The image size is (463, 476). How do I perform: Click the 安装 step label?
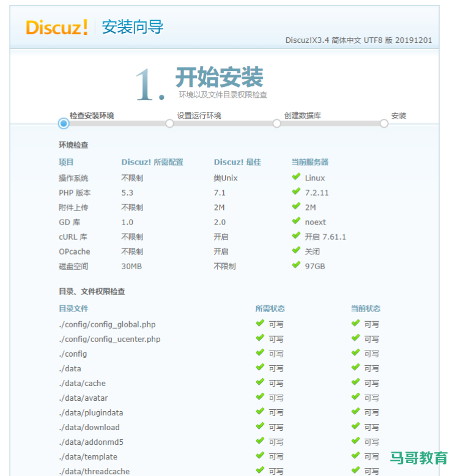pyautogui.click(x=399, y=116)
